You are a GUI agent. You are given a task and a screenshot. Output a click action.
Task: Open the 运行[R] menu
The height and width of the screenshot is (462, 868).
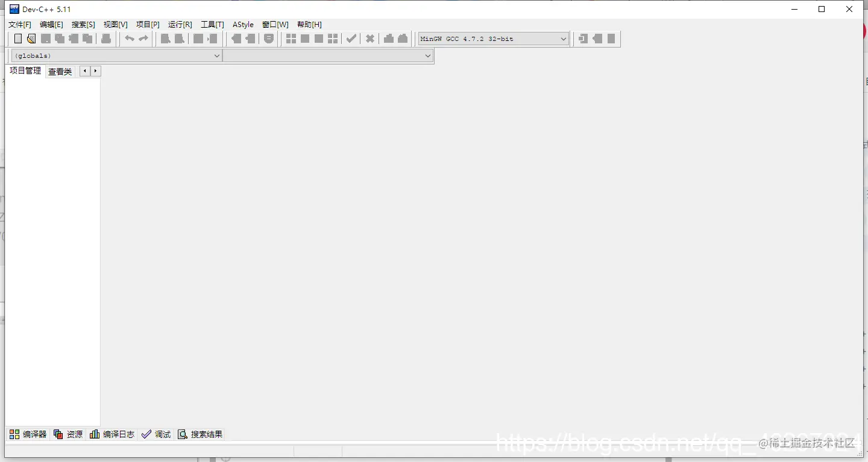point(180,25)
